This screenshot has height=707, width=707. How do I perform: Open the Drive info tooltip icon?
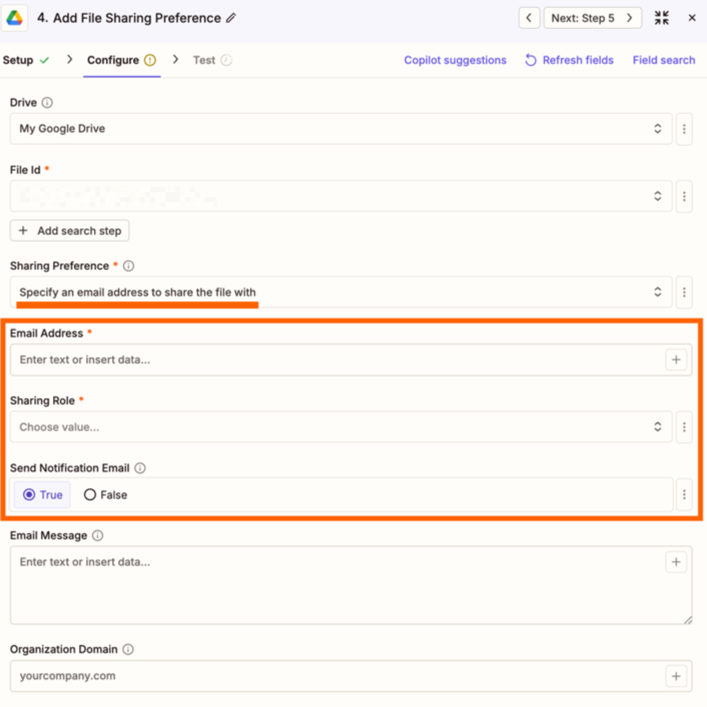tap(47, 103)
